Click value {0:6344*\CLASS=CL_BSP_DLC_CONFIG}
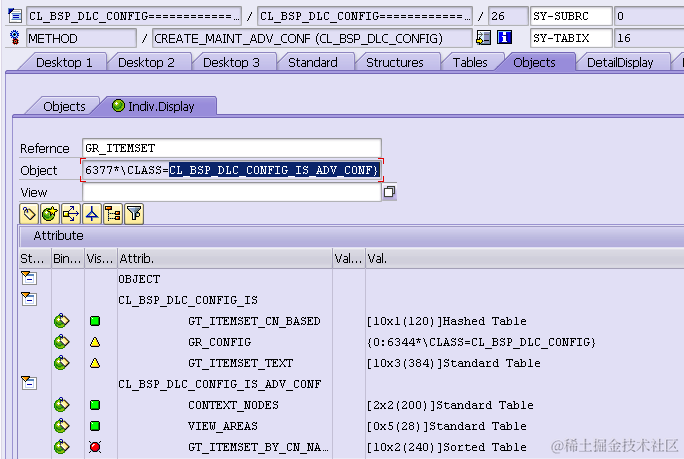The height and width of the screenshot is (459, 684). (481, 342)
